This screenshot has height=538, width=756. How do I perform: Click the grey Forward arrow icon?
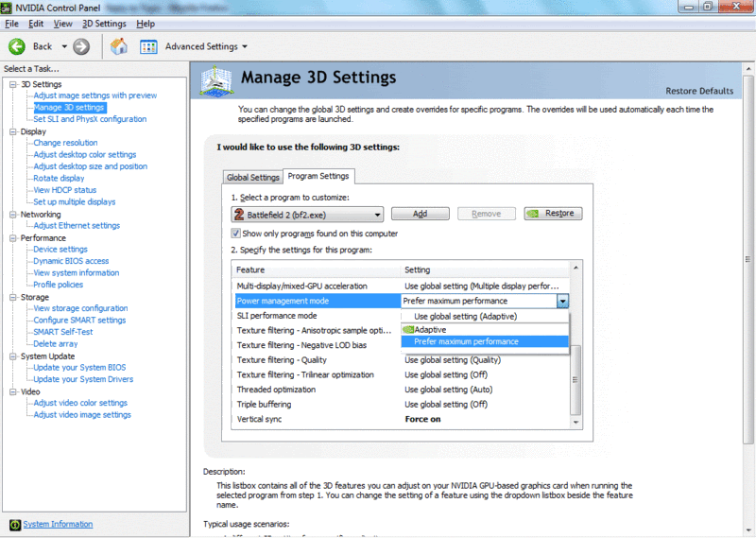point(81,47)
